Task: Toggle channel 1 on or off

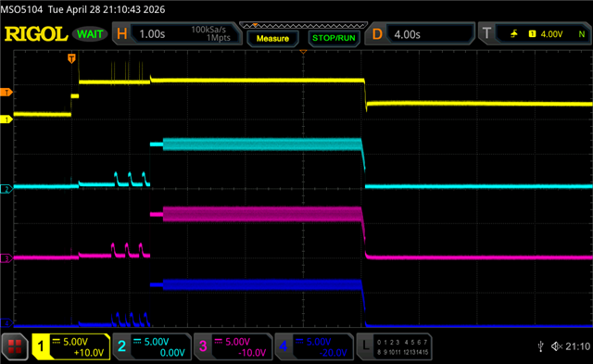Action: (x=71, y=346)
